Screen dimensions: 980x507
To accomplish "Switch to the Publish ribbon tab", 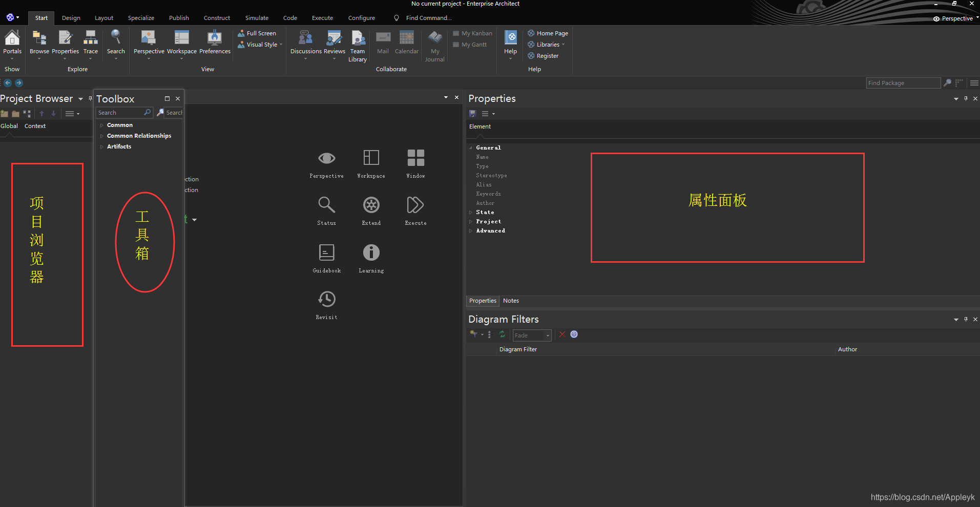I will (179, 18).
